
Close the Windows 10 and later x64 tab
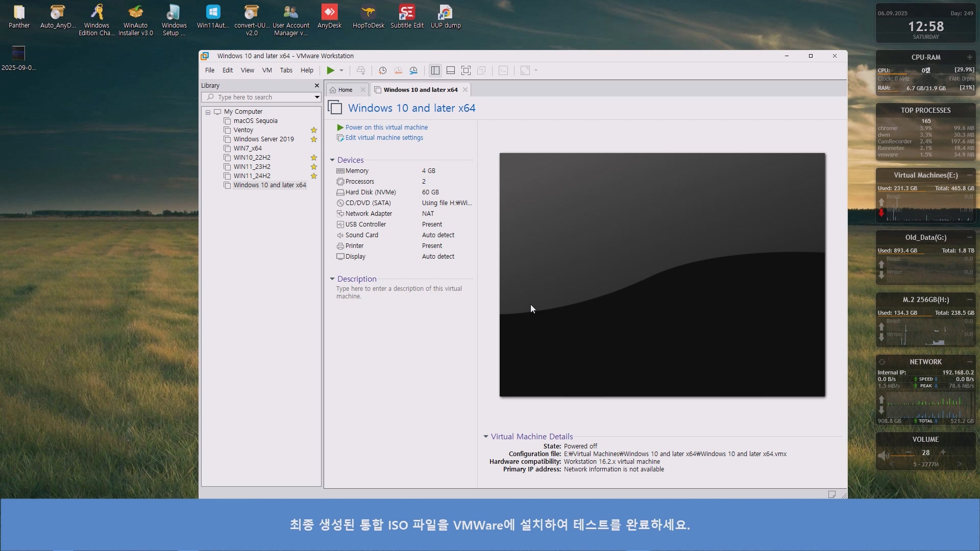(465, 90)
